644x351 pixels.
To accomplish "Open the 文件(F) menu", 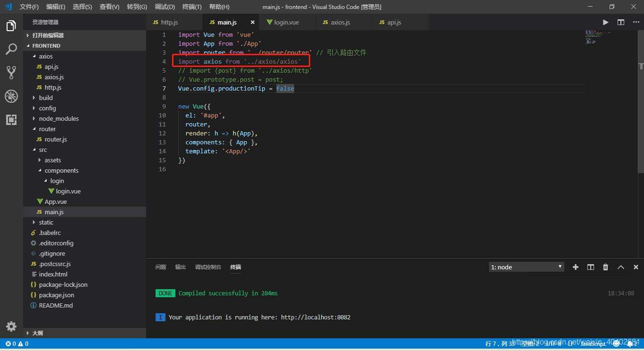I will 29,7.
